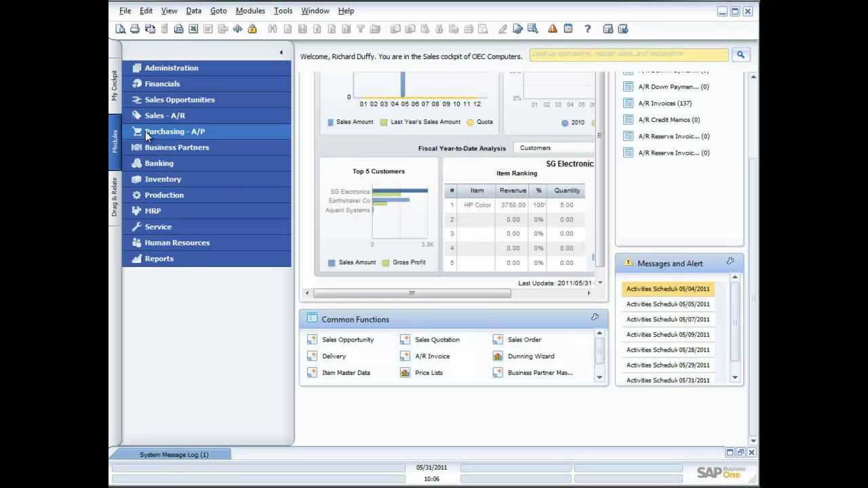Viewport: 868px width, 488px height.
Task: Click the Price Lists icon
Action: point(405,373)
